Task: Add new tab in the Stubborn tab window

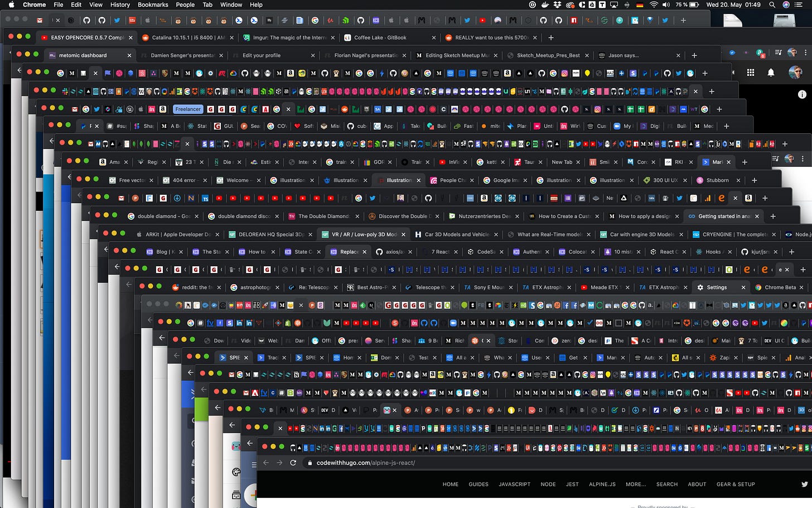Action: pyautogui.click(x=754, y=180)
